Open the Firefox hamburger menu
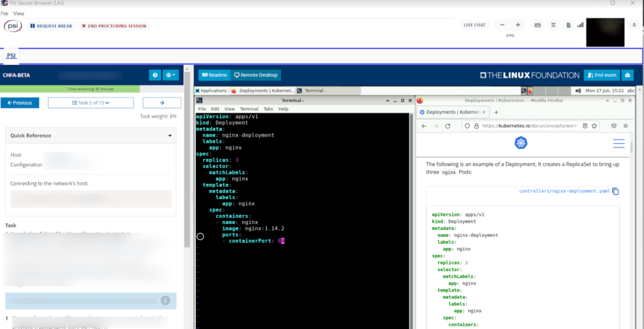 pyautogui.click(x=626, y=126)
